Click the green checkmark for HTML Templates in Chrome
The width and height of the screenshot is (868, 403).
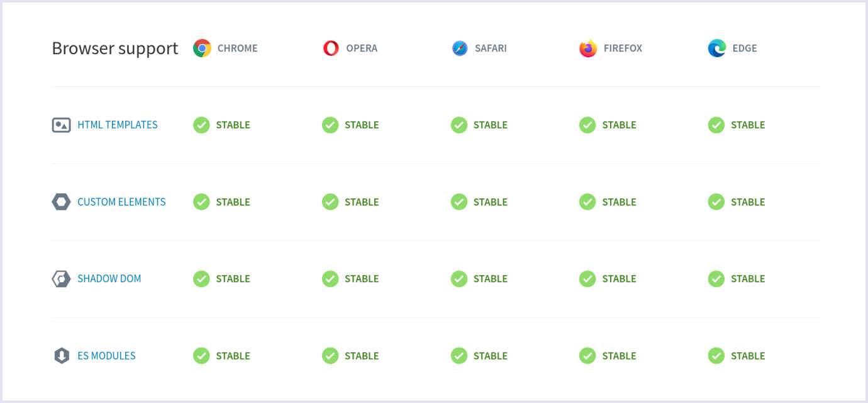[x=201, y=125]
